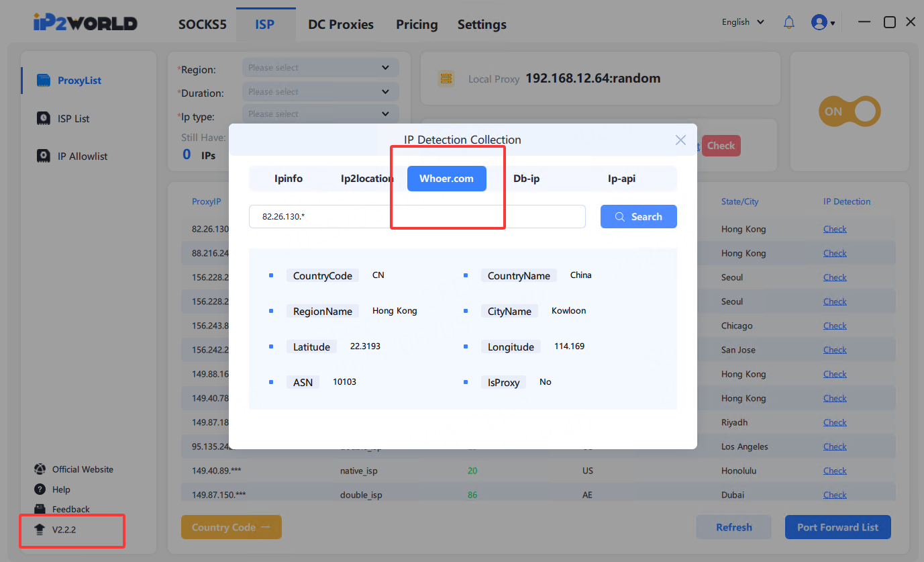Click the Search button in dialog
Image resolution: width=924 pixels, height=562 pixels.
click(x=639, y=217)
